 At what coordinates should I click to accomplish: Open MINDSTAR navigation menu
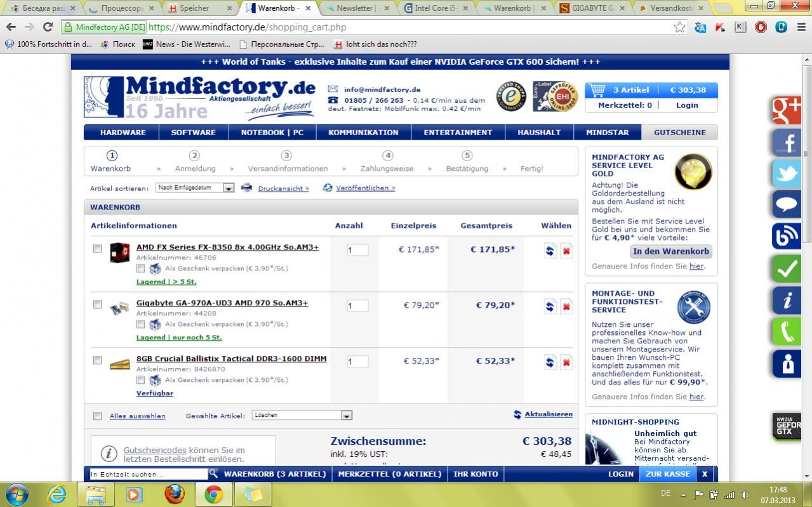(x=607, y=133)
